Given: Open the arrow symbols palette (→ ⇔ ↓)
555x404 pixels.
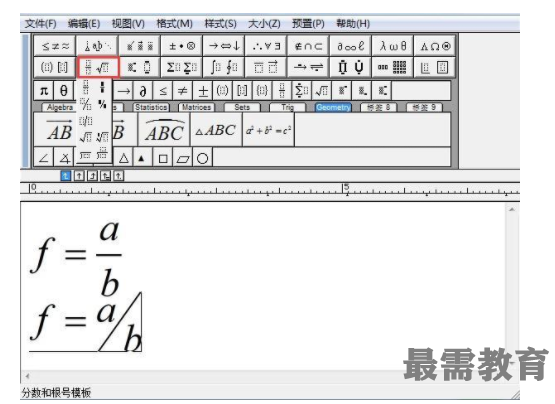Looking at the screenshot, I should coord(224,46).
